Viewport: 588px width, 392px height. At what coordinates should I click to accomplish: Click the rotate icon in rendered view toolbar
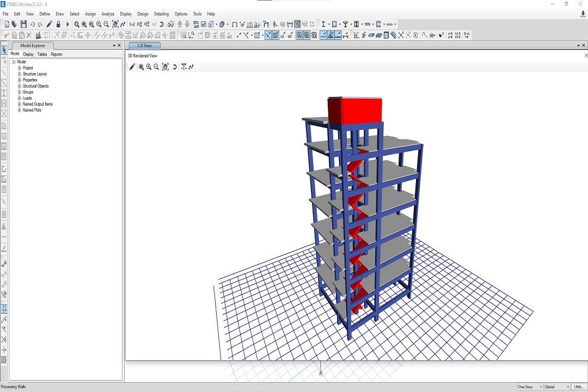pyautogui.click(x=175, y=67)
